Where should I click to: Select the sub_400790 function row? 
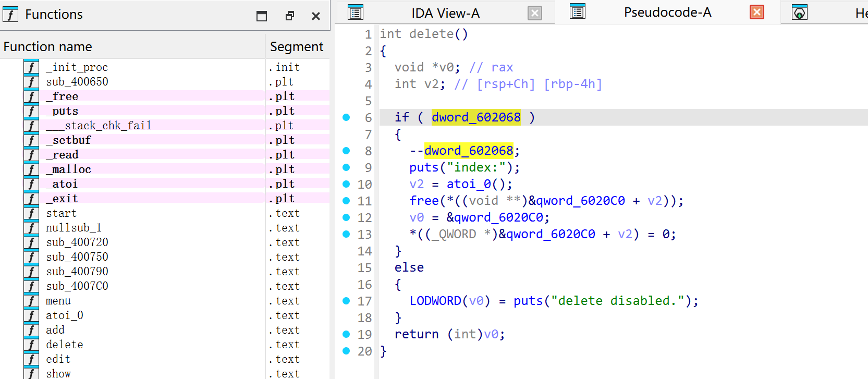[x=165, y=272]
